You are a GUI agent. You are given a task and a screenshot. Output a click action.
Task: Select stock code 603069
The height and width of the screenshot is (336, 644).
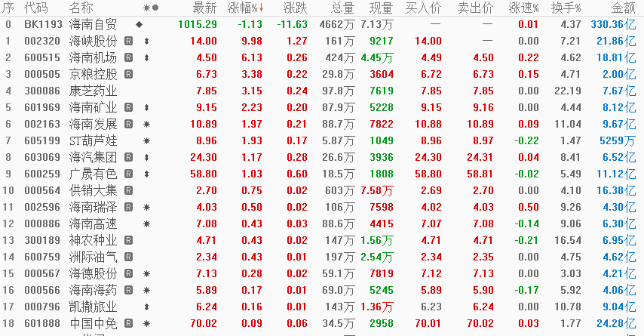click(42, 157)
